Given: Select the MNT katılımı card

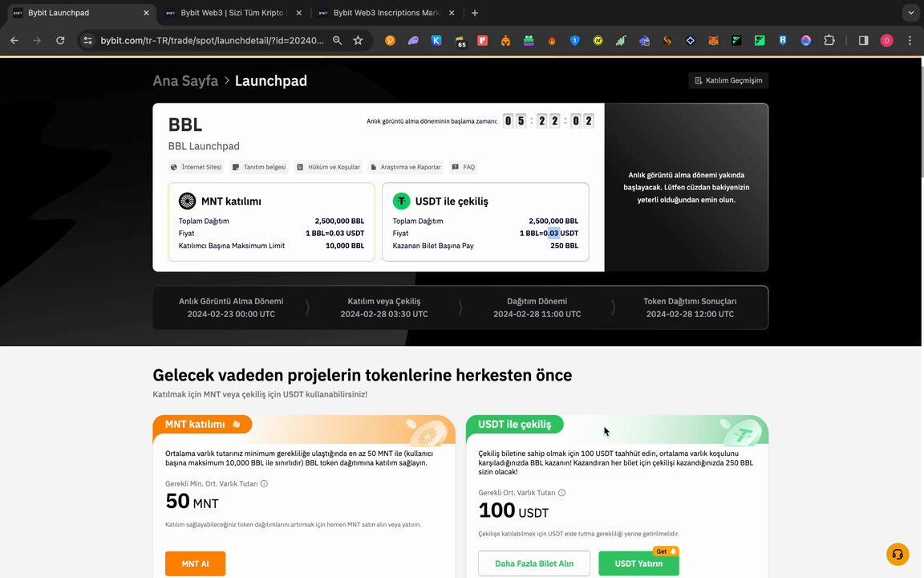Looking at the screenshot, I should coord(271,222).
